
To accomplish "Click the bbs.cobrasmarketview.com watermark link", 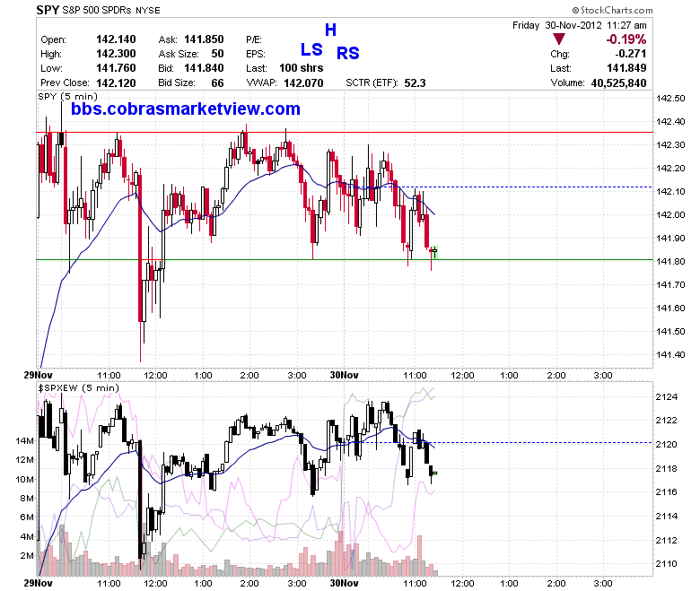I will [x=185, y=109].
